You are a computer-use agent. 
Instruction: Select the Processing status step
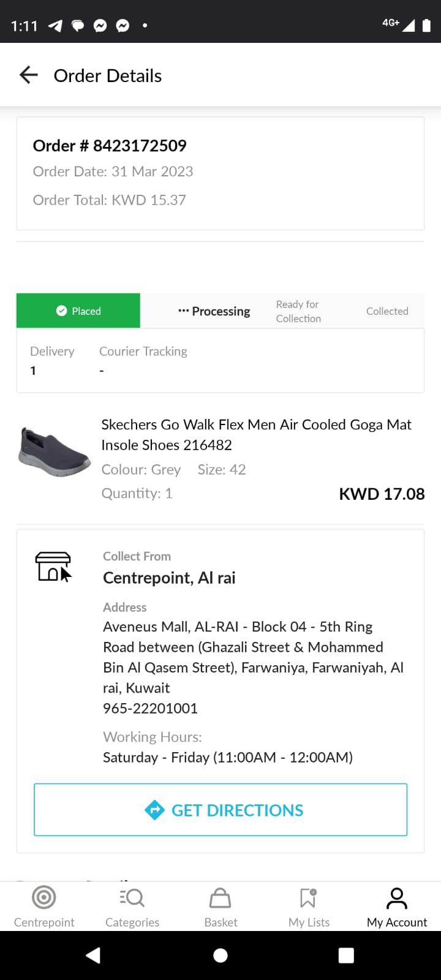214,311
